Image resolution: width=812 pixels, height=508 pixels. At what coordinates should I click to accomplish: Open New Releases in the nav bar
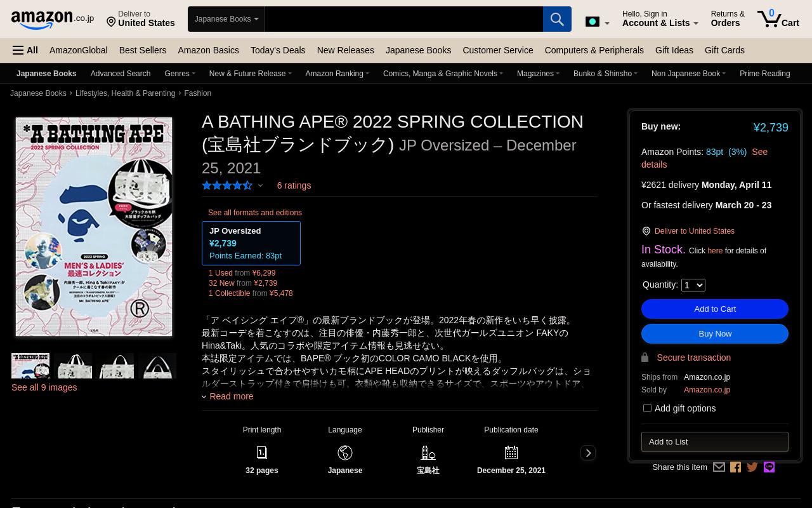pyautogui.click(x=345, y=50)
